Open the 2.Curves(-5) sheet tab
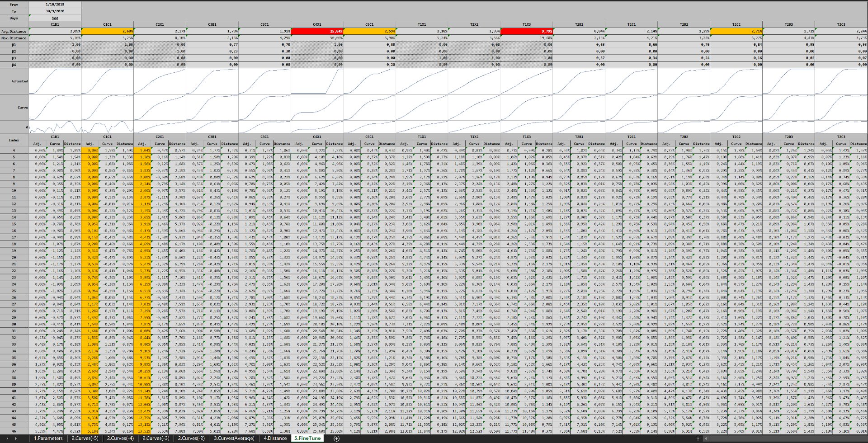 click(x=85, y=438)
